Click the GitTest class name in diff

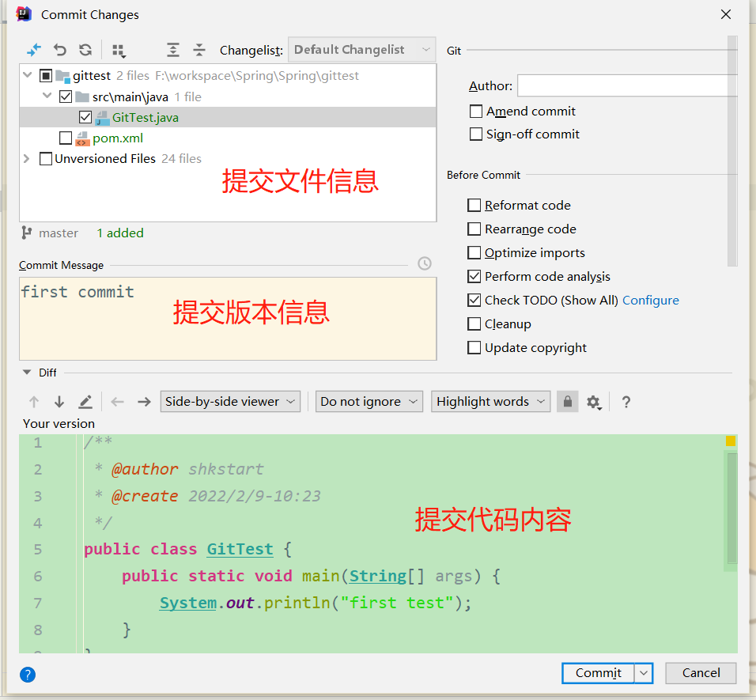[240, 549]
